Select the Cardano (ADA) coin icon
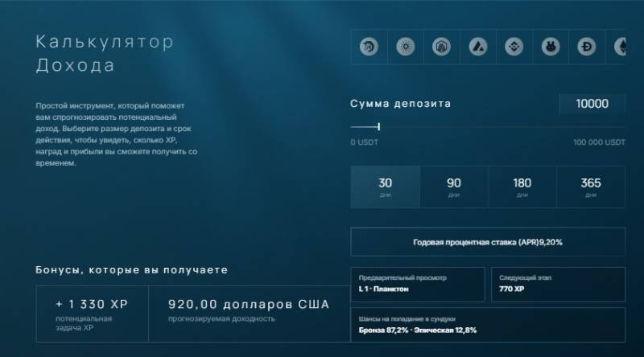644x357 pixels. (406, 47)
